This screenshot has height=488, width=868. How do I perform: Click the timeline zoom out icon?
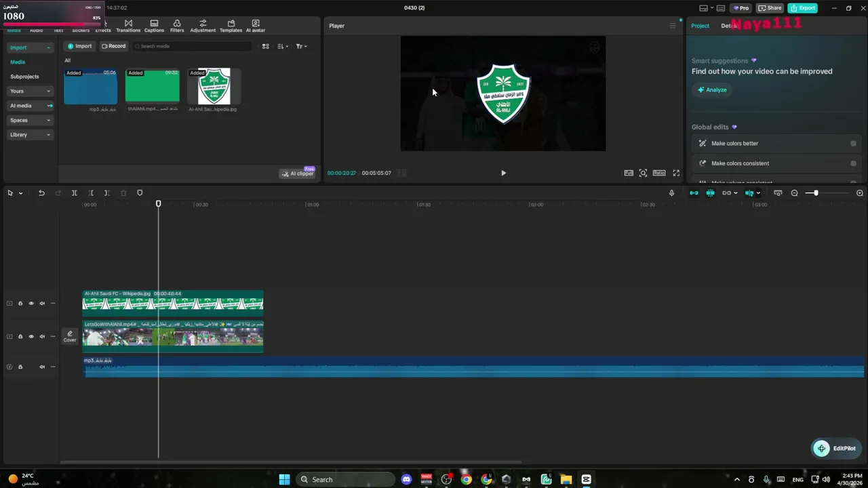795,193
